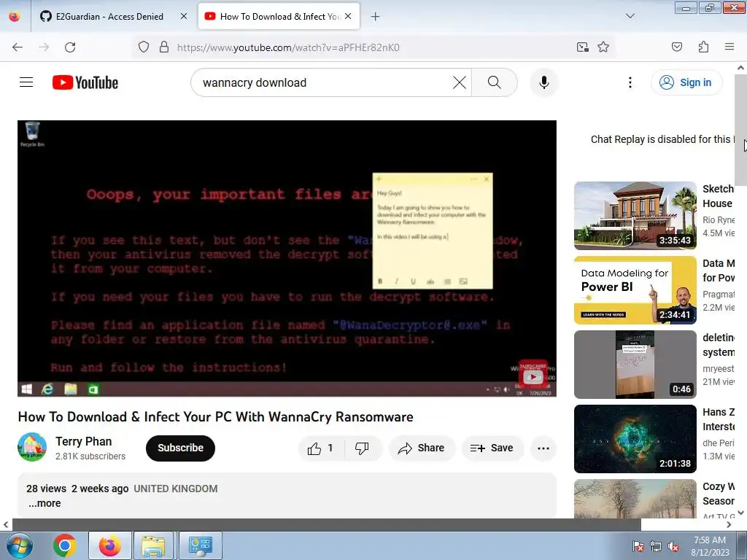Close the E2Guardian tab
The width and height of the screenshot is (747, 560).
tap(183, 16)
